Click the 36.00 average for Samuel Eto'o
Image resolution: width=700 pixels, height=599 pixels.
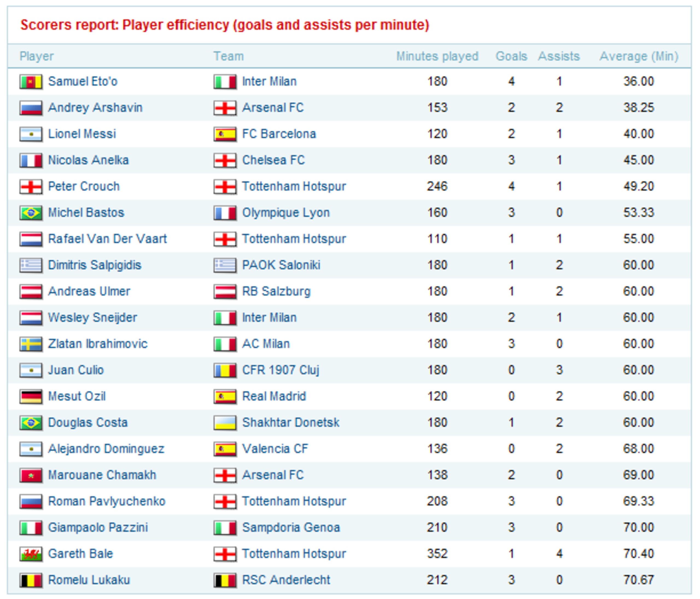point(638,81)
